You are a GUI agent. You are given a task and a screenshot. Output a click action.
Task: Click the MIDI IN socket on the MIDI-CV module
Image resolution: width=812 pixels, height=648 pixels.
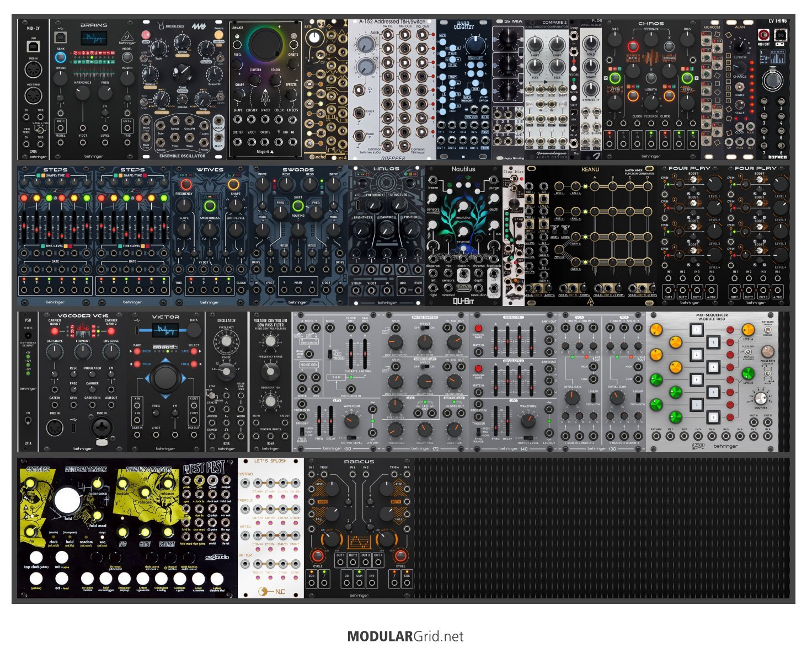(x=33, y=70)
